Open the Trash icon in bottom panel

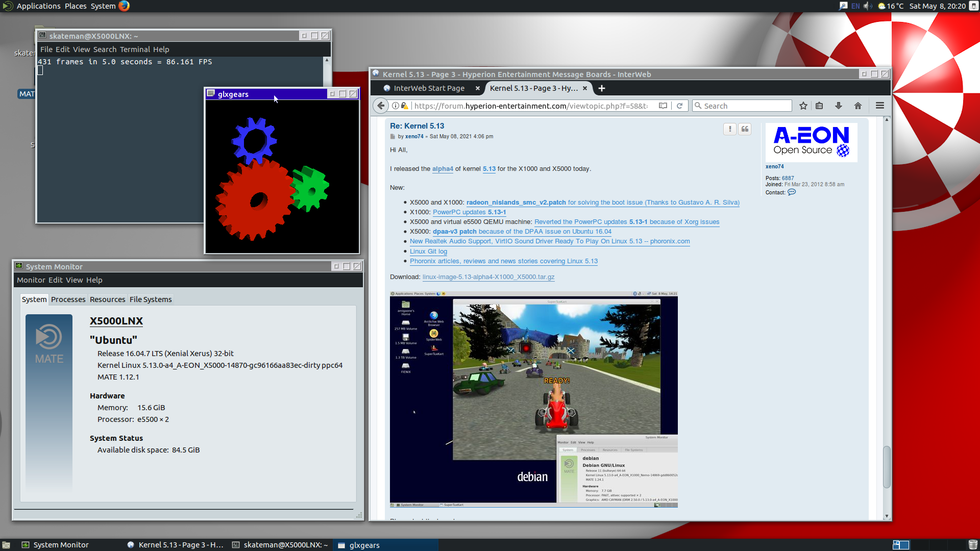[x=973, y=545]
